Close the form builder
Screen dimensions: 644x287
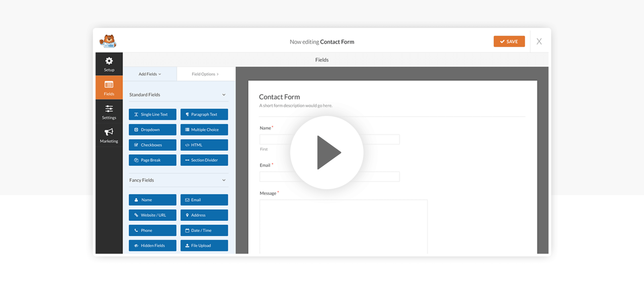point(539,41)
